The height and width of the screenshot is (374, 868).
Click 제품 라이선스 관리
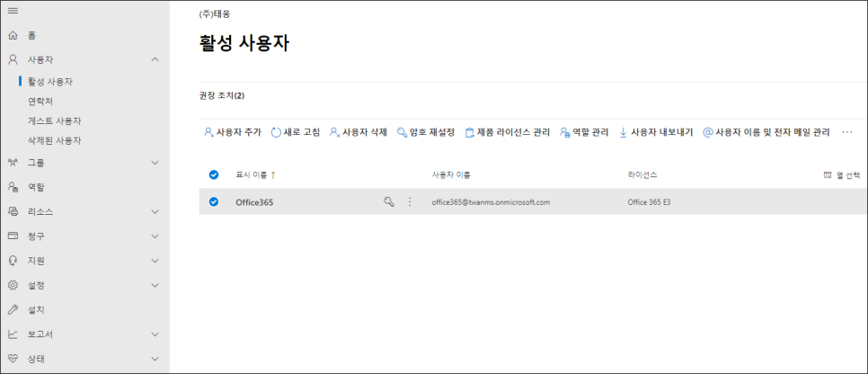(507, 132)
